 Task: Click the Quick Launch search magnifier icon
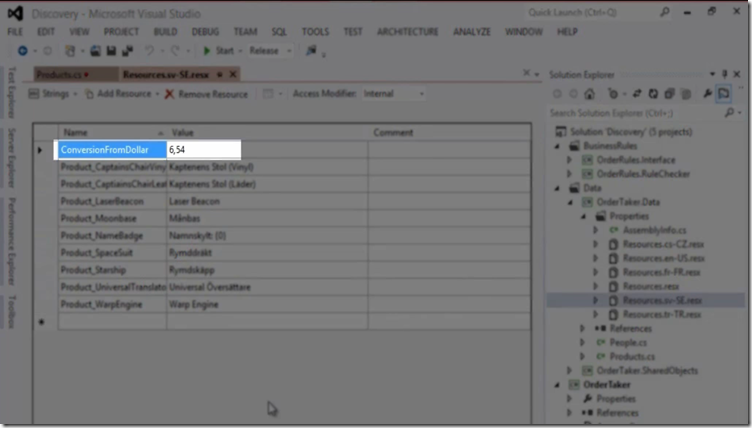point(665,12)
